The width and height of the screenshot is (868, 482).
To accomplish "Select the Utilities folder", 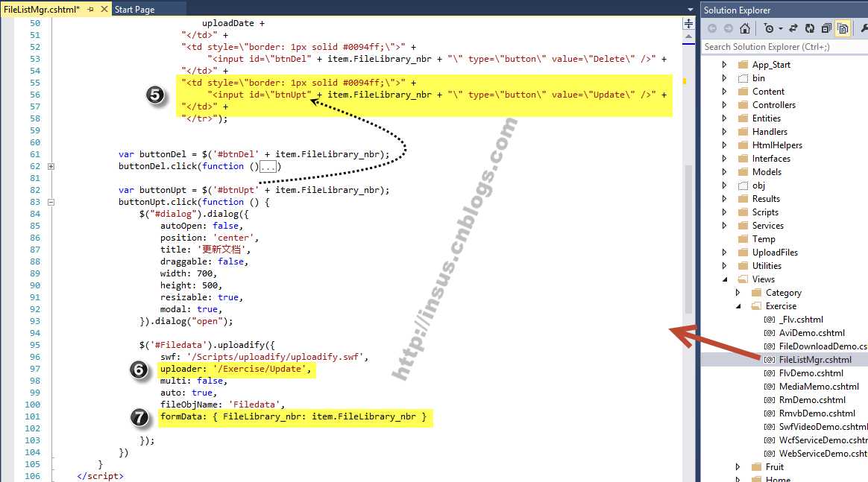I will 767,265.
